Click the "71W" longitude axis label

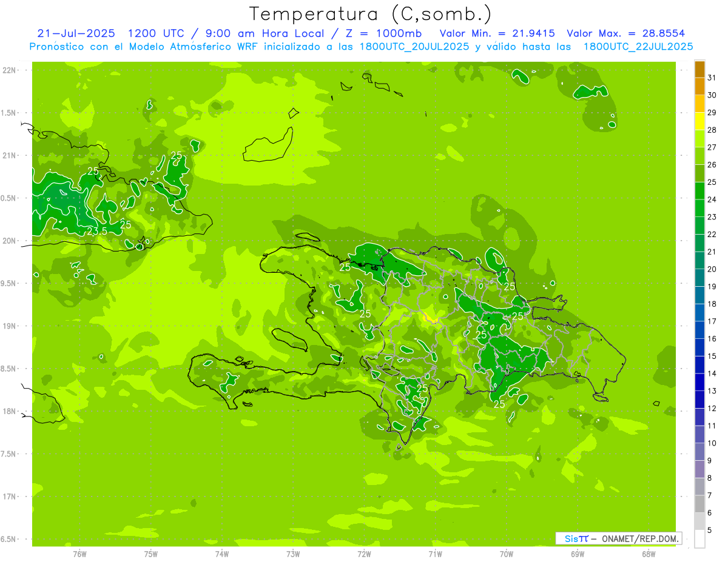point(435,554)
